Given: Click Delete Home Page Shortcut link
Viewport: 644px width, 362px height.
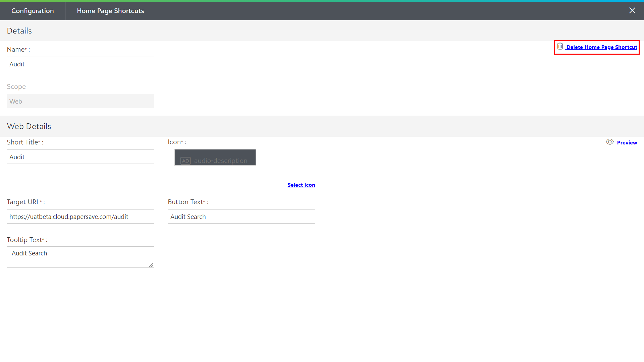Looking at the screenshot, I should click(x=601, y=47).
